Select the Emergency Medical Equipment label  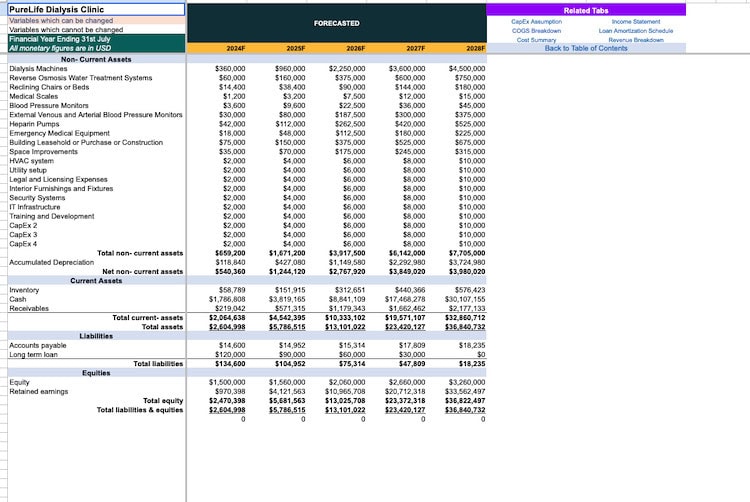[x=59, y=133]
